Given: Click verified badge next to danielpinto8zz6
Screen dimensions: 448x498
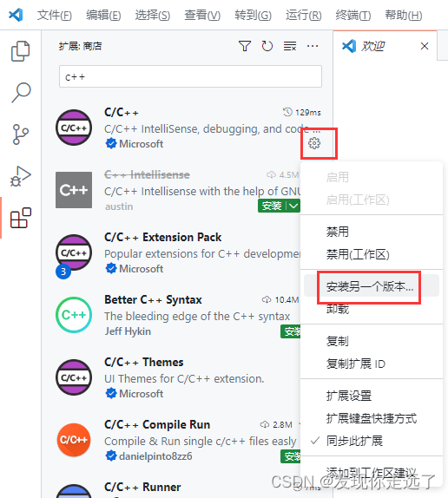Looking at the screenshot, I should pos(111,456).
